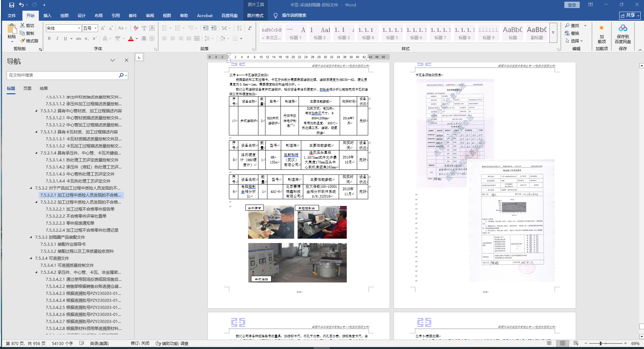Click the clear formatting eraser icon
The image size is (644, 349).
tap(136, 28)
